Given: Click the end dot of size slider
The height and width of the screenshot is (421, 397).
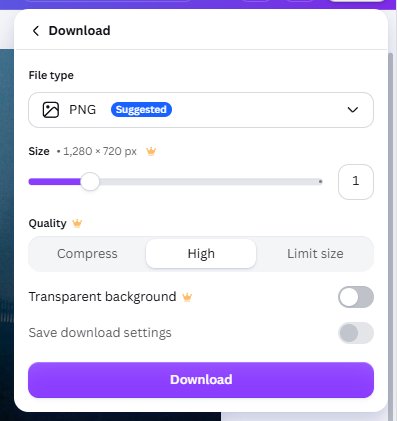Looking at the screenshot, I should (320, 182).
